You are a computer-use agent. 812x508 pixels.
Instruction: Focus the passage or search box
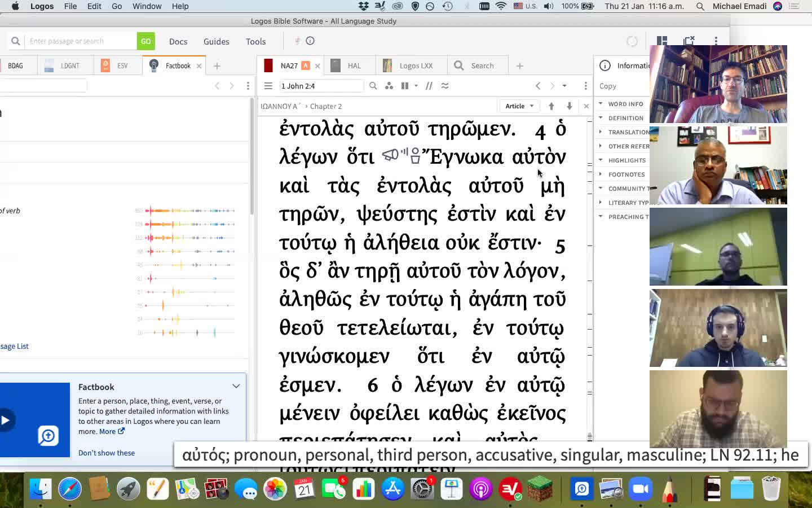[81, 41]
